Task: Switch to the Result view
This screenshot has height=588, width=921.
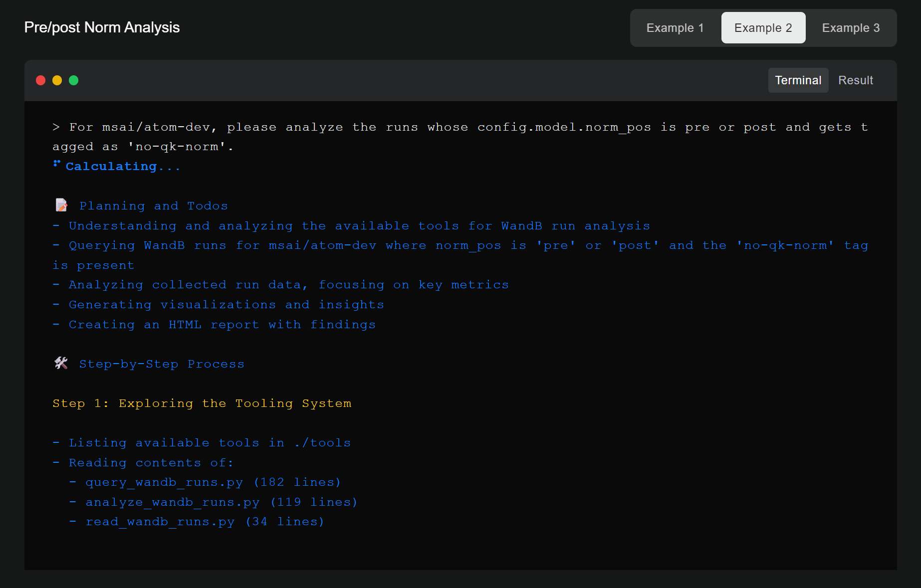Action: 855,80
